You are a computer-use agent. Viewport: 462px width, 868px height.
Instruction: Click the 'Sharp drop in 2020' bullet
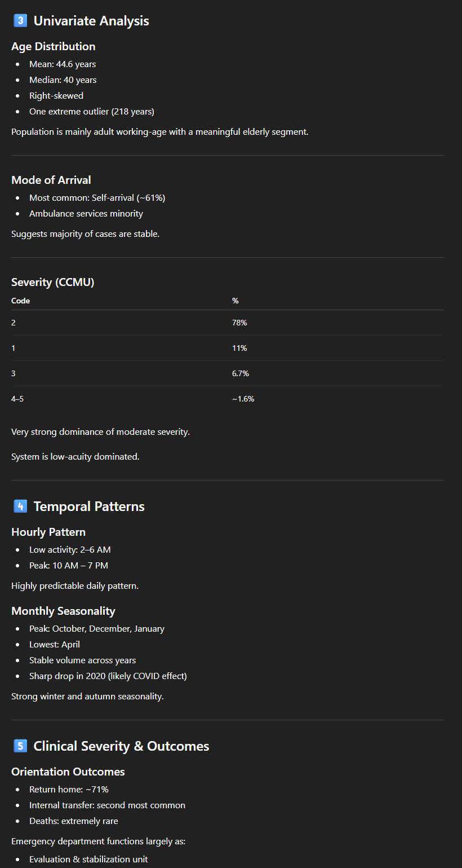point(108,676)
